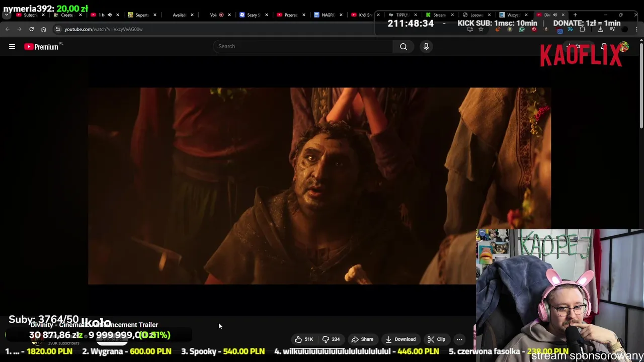Click the Subscribe button under video title
This screenshot has height=362, width=644.
pos(112,339)
